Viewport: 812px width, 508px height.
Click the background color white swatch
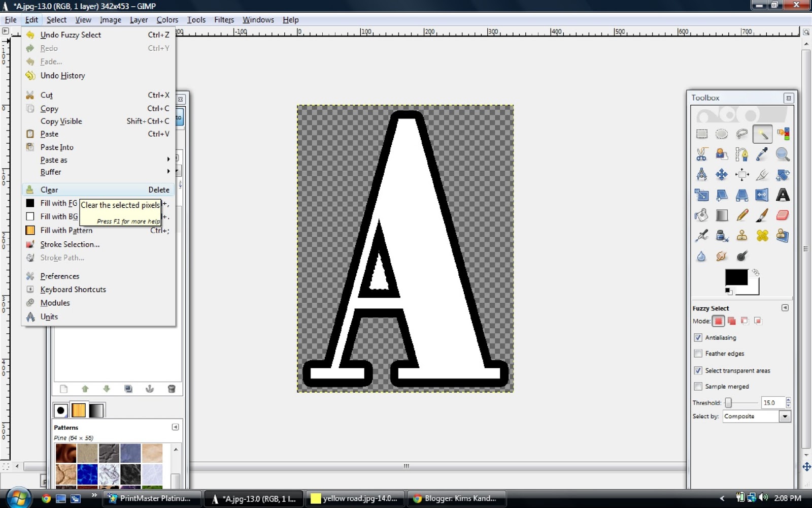753,290
